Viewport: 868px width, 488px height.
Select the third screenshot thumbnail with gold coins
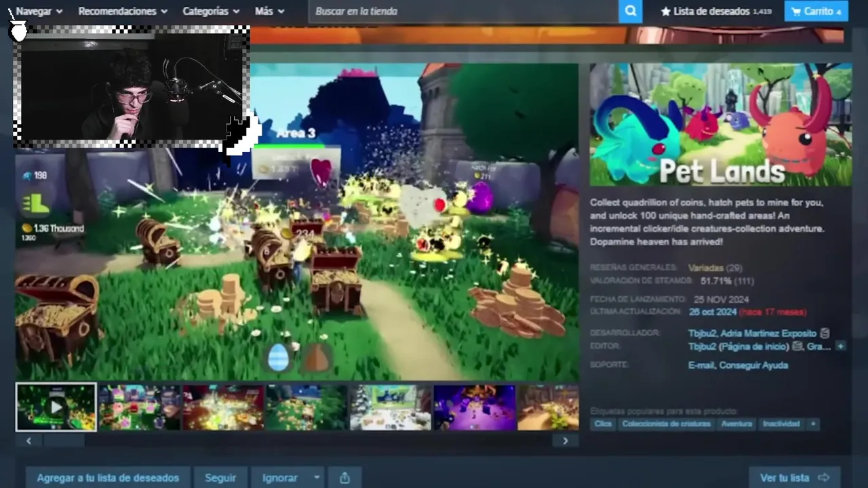click(x=223, y=407)
